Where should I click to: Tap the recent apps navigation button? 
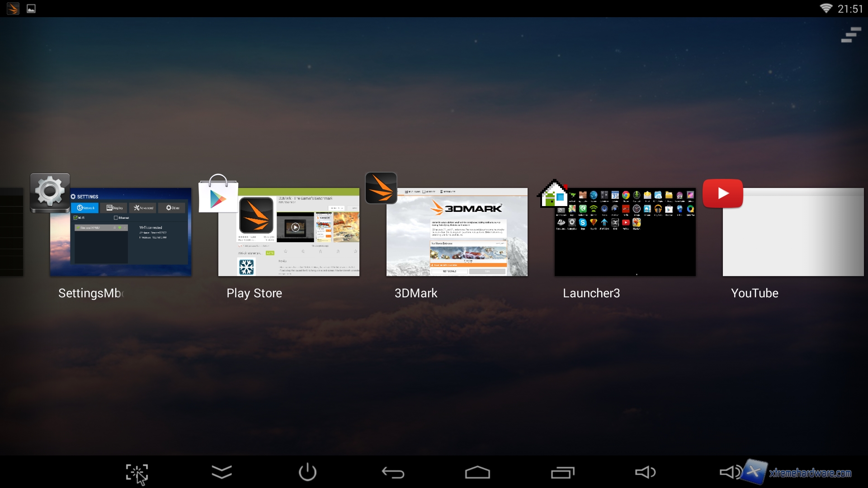pos(562,473)
